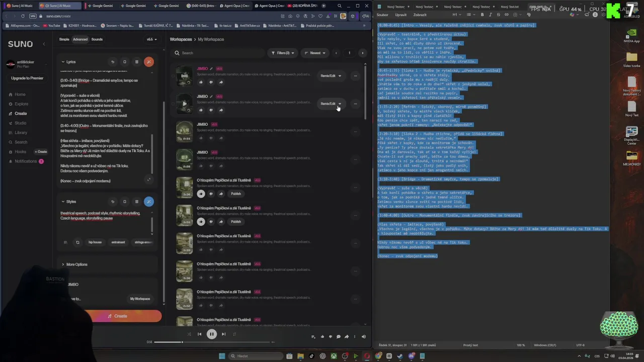Open Notifications in the sidebar
Image resolution: width=644 pixels, height=362 pixels.
click(x=26, y=161)
